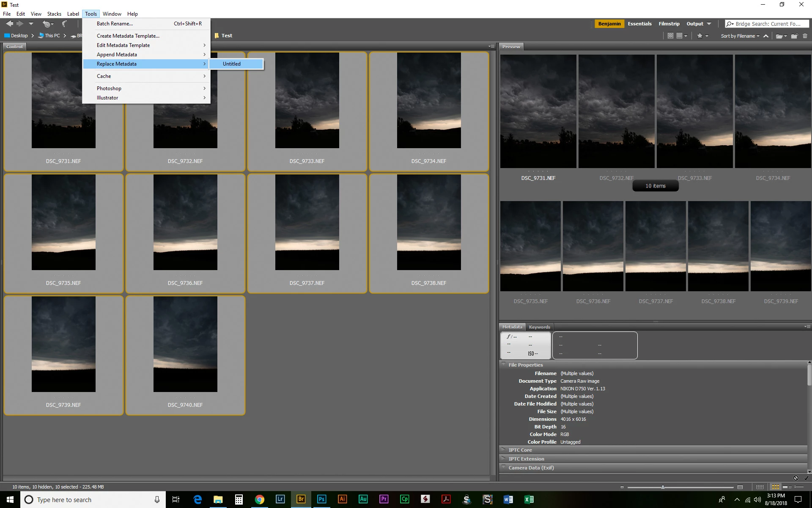Select DSC_9737.NEF thumbnail in Content
The height and width of the screenshot is (508, 812).
pyautogui.click(x=307, y=222)
